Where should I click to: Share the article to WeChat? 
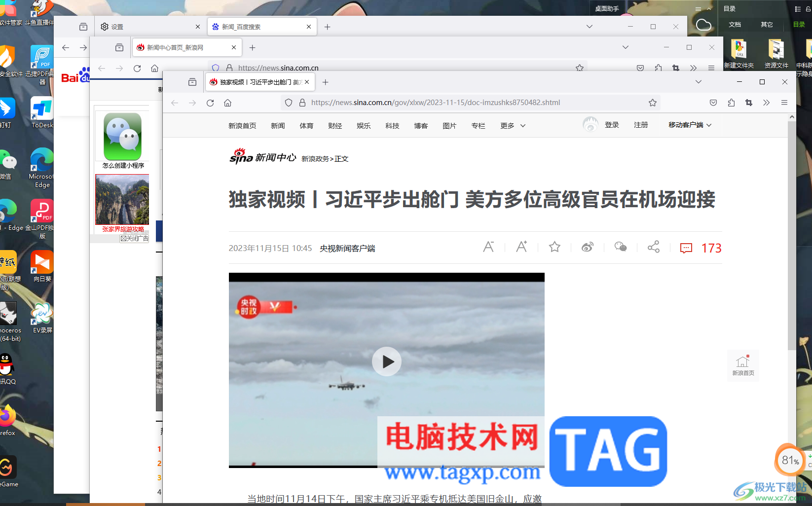pyautogui.click(x=621, y=247)
